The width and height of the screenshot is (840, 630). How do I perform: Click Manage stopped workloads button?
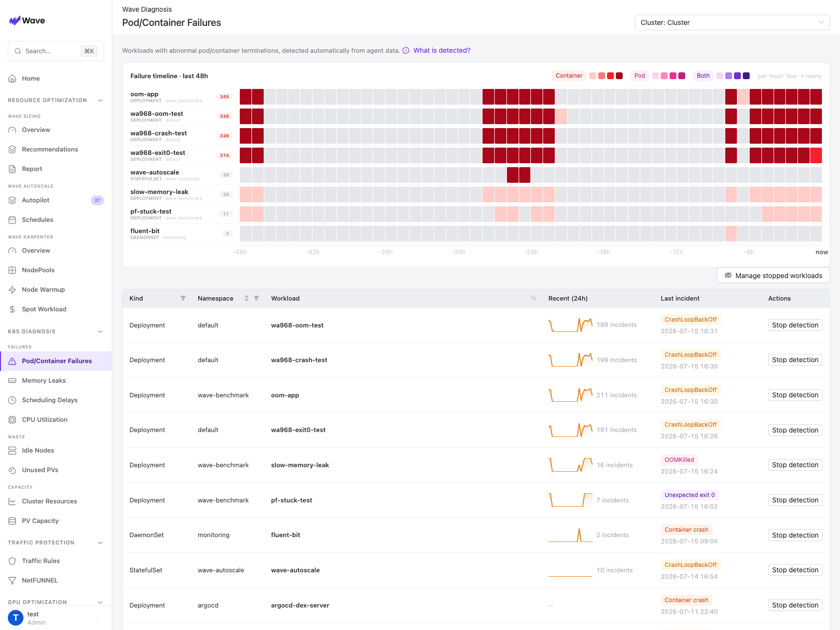click(x=774, y=276)
